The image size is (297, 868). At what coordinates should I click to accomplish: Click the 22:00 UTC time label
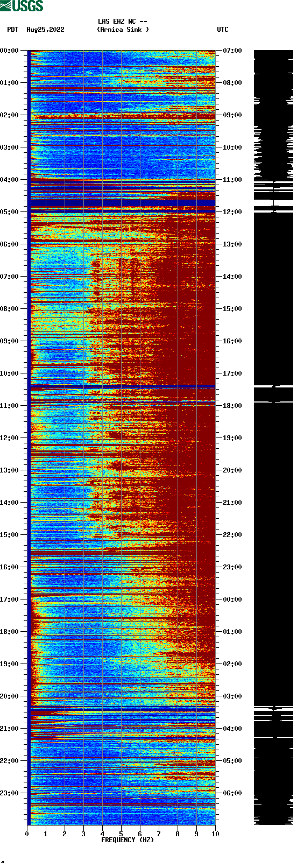click(x=232, y=535)
